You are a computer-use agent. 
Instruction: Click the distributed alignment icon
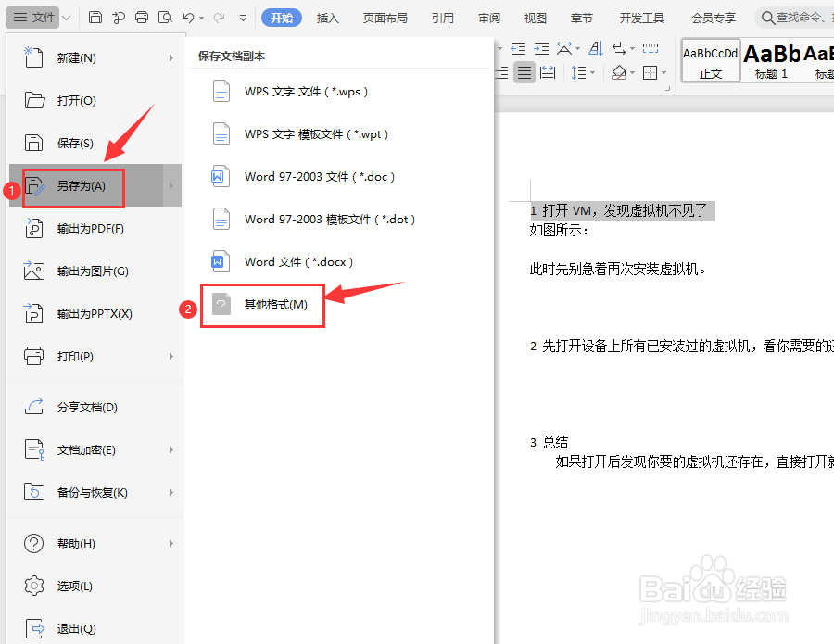[548, 72]
